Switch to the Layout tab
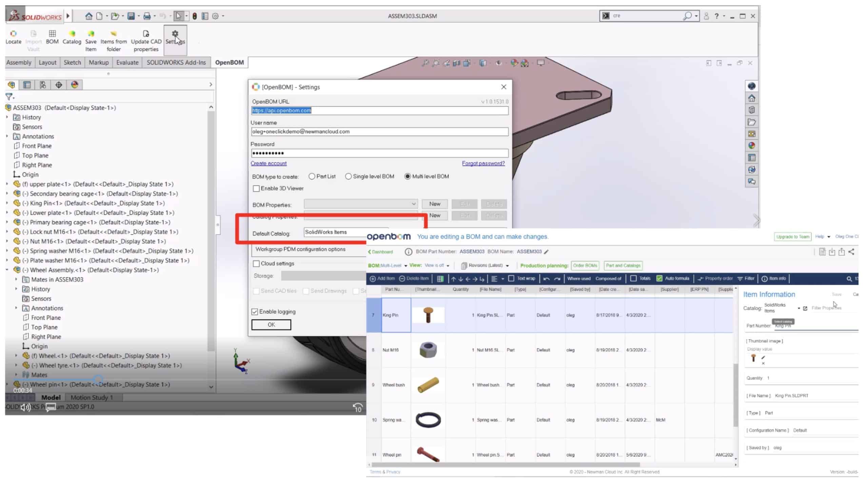This screenshot has height=484, width=868. click(47, 62)
